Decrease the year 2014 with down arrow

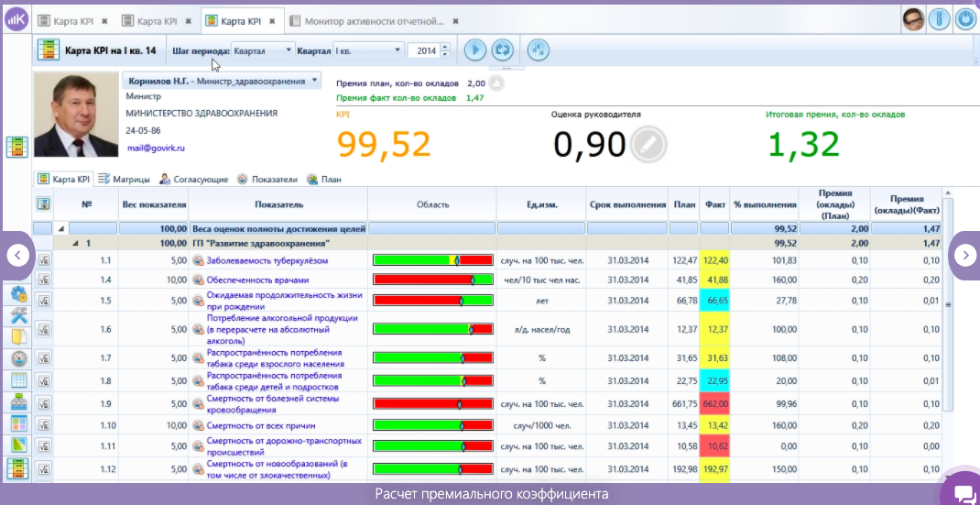coord(445,54)
